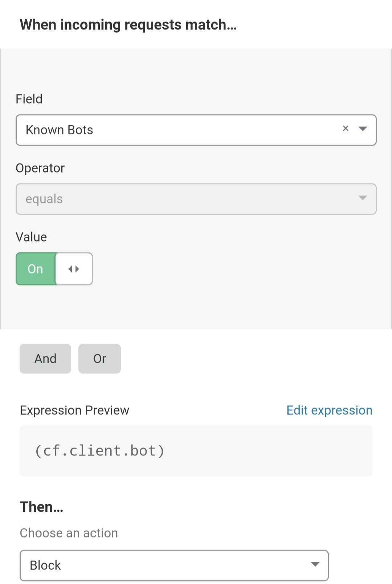Add an Or condition

tap(99, 358)
